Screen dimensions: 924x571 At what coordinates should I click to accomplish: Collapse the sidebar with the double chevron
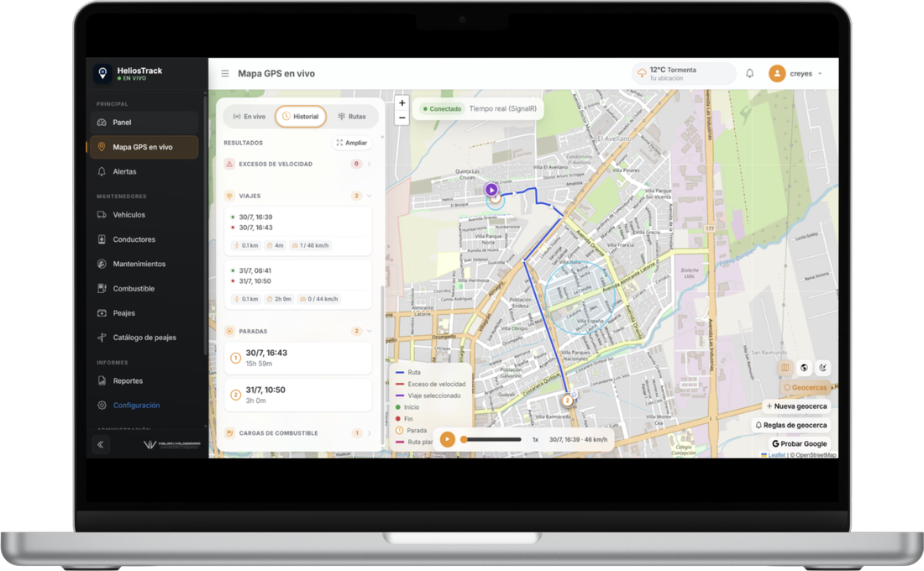click(100, 445)
